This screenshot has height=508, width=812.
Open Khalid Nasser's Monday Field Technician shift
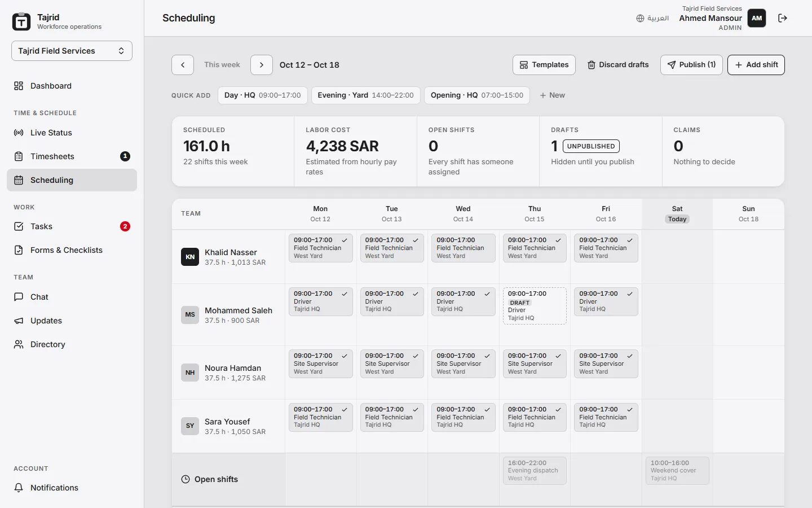click(320, 248)
